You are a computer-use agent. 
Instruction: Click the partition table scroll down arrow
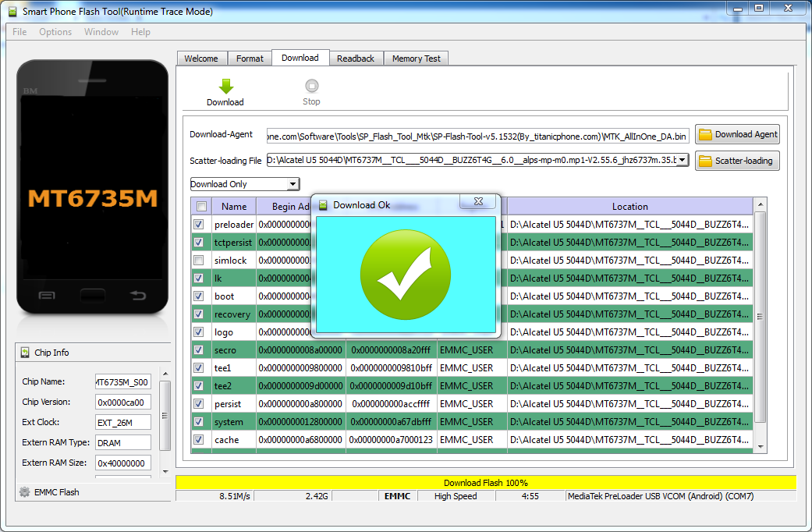pyautogui.click(x=761, y=446)
